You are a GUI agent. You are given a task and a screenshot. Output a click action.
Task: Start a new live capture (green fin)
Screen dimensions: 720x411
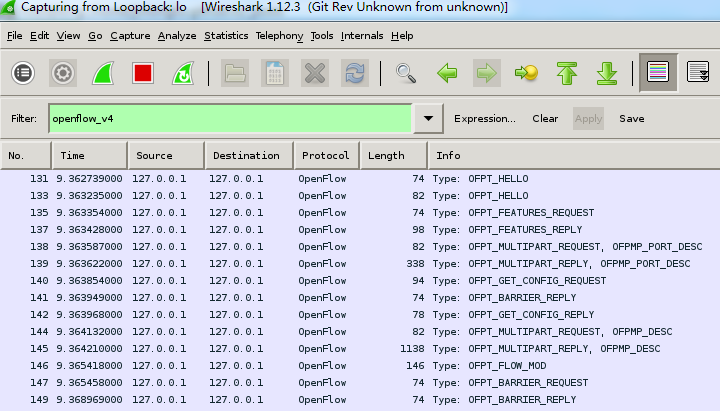tap(103, 73)
